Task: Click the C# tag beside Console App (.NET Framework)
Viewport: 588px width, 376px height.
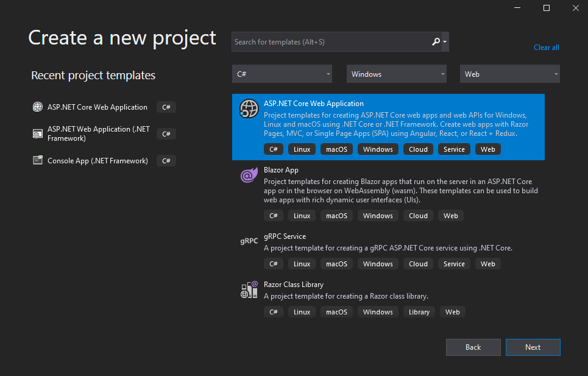Action: 166,160
